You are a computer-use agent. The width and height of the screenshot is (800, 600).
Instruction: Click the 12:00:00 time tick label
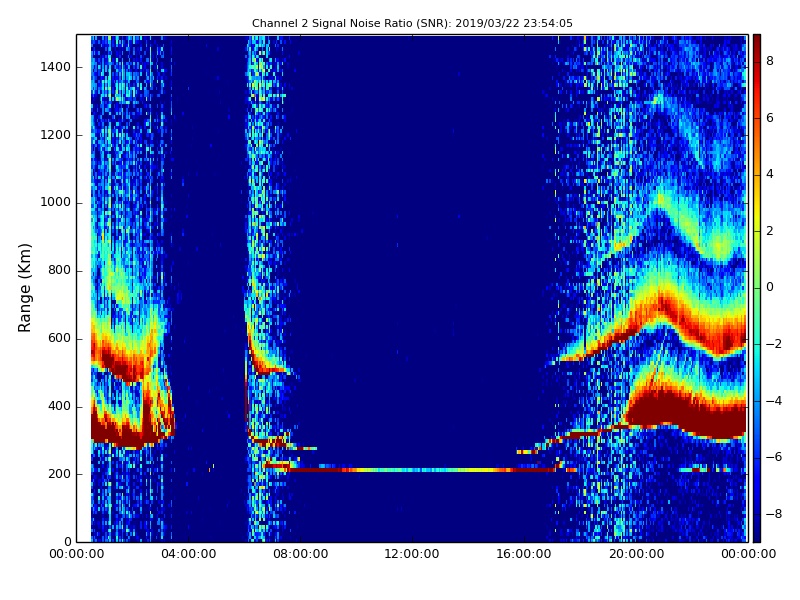pos(412,554)
